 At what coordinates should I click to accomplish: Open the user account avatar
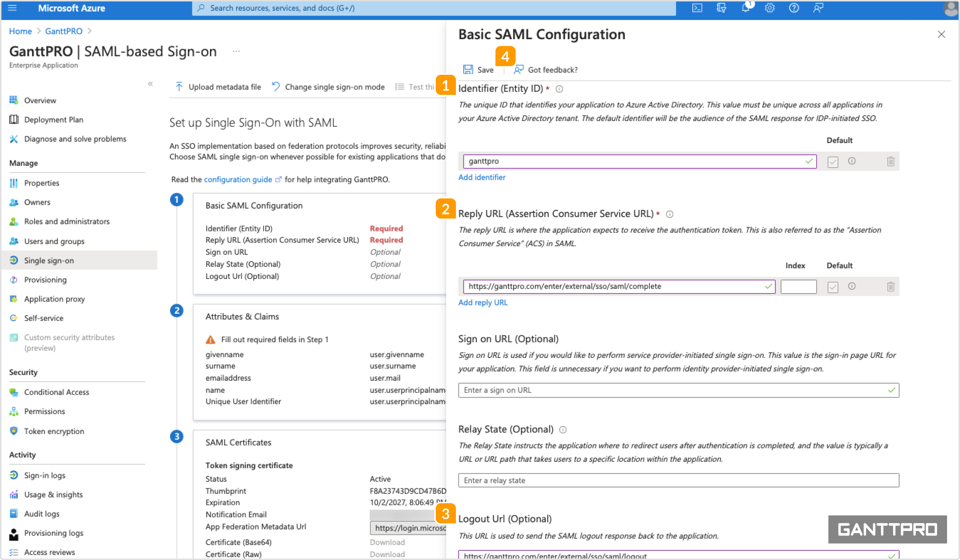951,9
